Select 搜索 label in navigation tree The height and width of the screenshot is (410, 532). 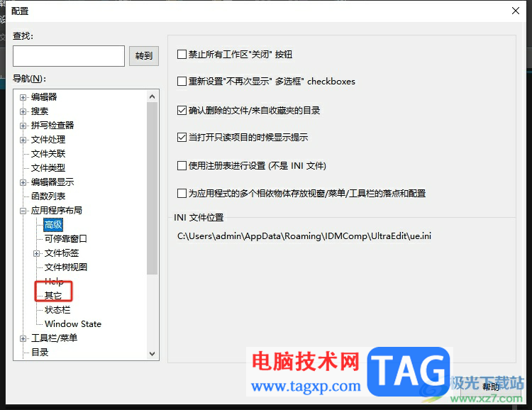[40, 111]
